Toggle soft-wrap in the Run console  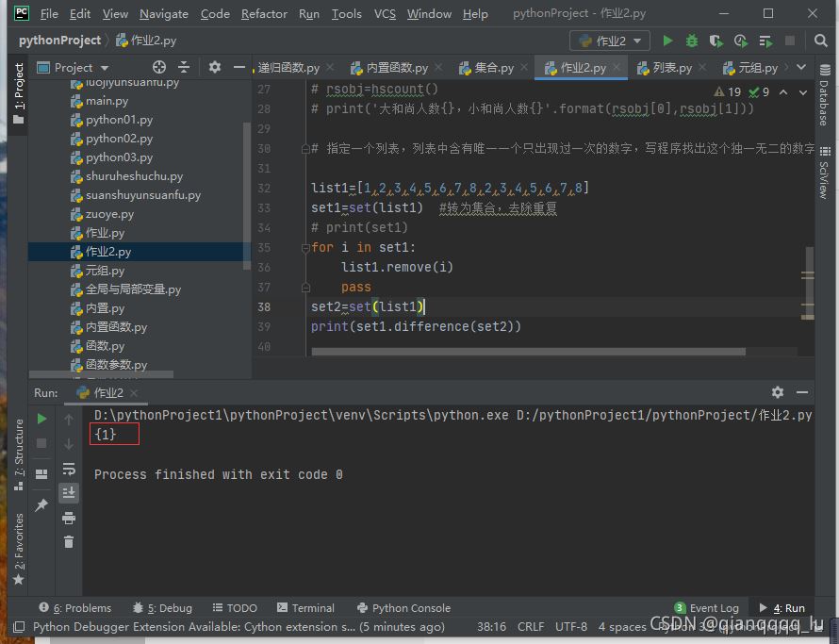tap(69, 469)
